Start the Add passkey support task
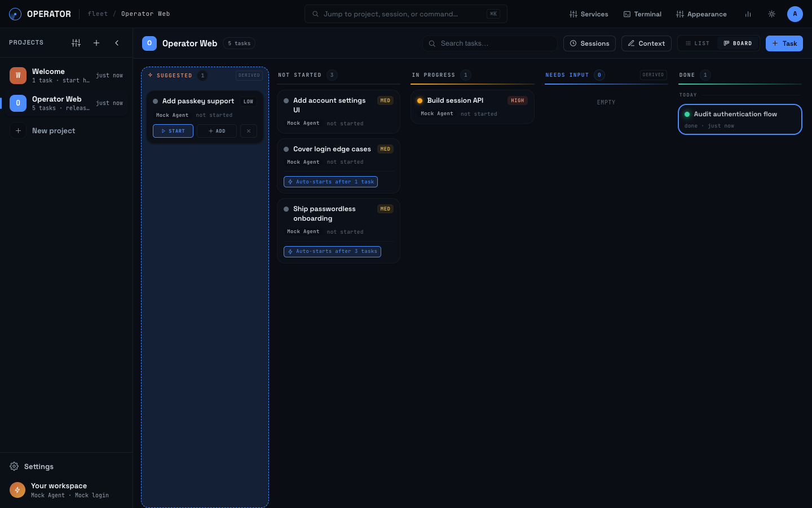This screenshot has width=812, height=508. pyautogui.click(x=173, y=131)
